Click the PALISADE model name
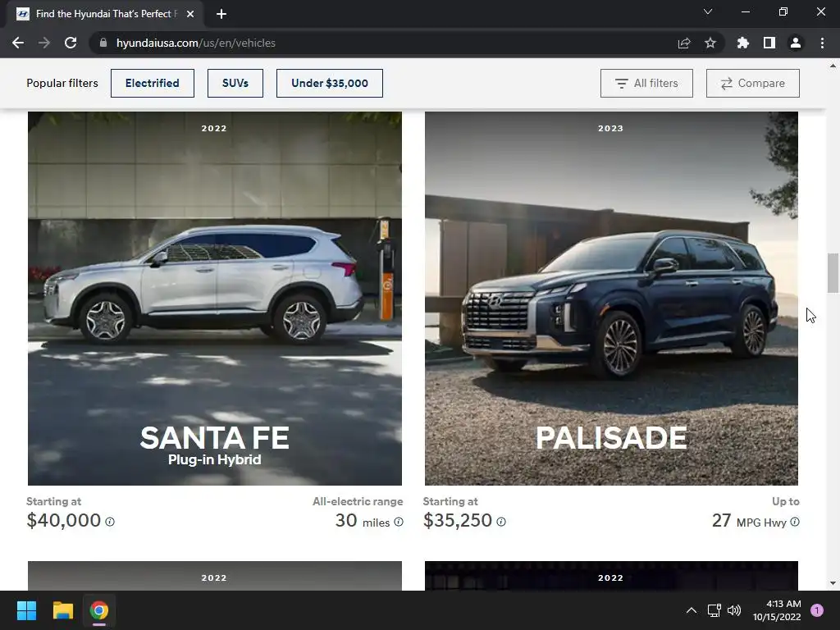 611,438
